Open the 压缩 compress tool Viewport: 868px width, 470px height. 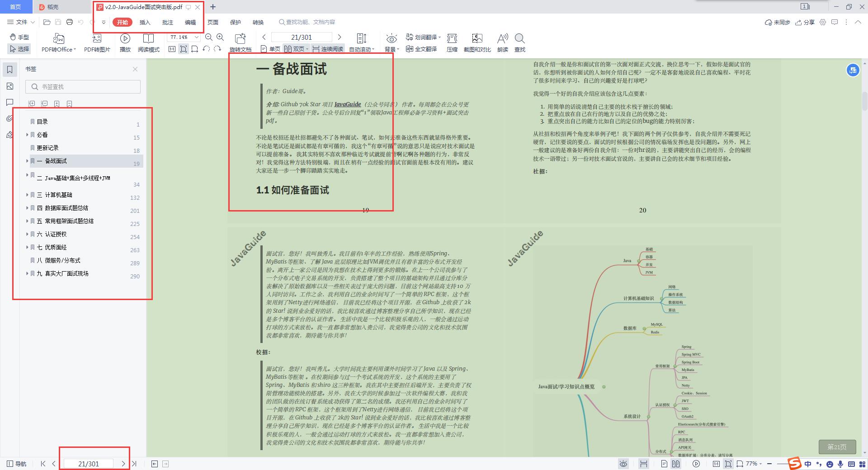[452, 43]
